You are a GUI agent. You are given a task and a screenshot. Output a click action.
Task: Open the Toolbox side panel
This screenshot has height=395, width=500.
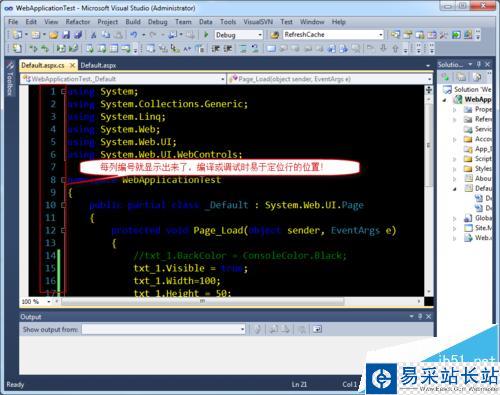pos(10,79)
